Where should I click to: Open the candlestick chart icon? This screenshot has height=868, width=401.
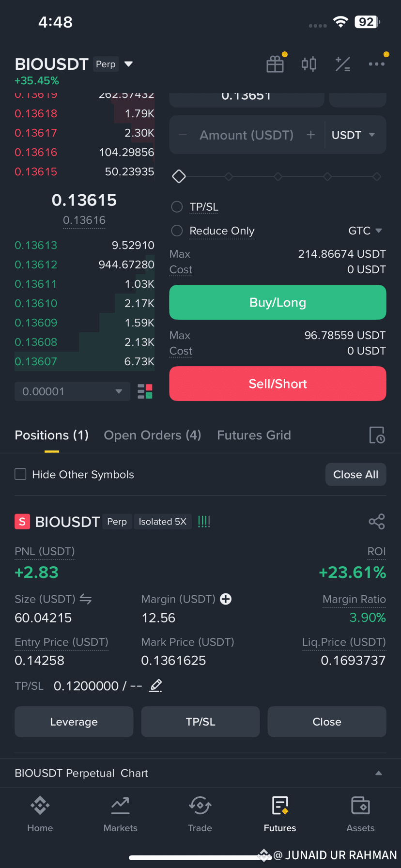point(309,64)
